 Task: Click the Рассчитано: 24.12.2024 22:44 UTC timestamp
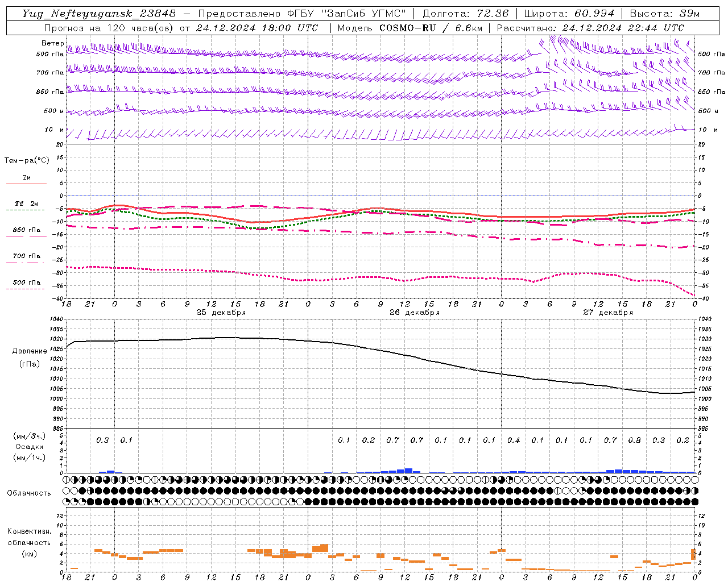click(590, 28)
